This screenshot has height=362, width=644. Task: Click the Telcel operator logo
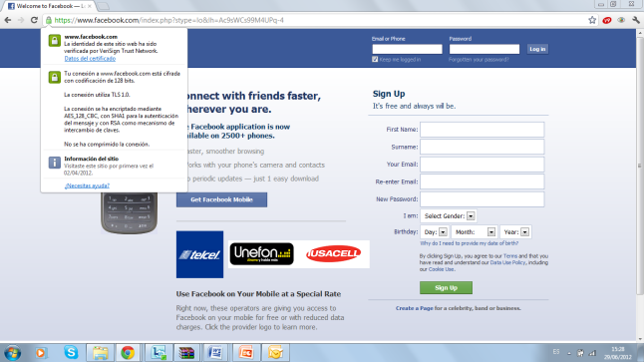199,254
